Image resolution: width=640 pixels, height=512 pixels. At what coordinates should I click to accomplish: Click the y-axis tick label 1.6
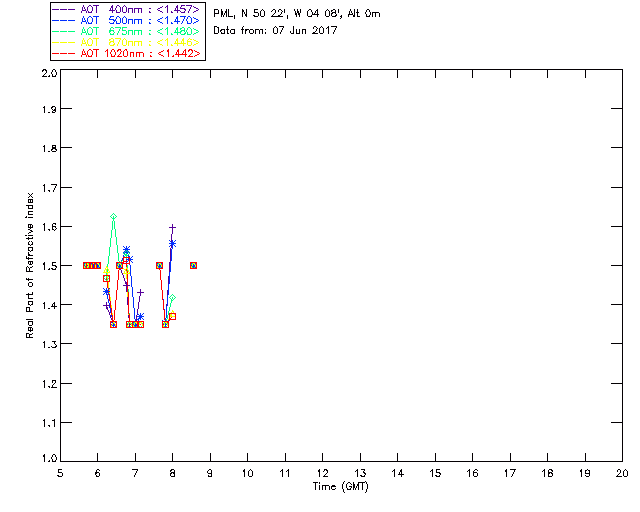tap(49, 227)
